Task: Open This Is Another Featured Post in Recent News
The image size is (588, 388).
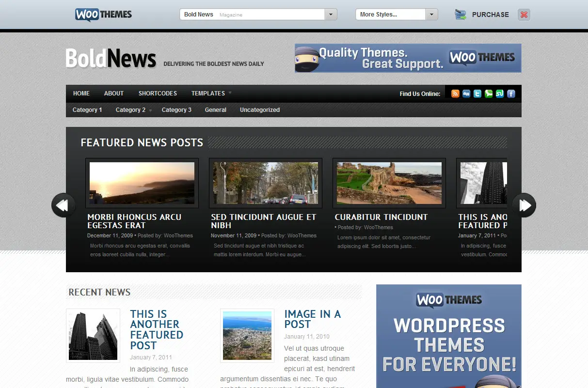Action: [157, 329]
